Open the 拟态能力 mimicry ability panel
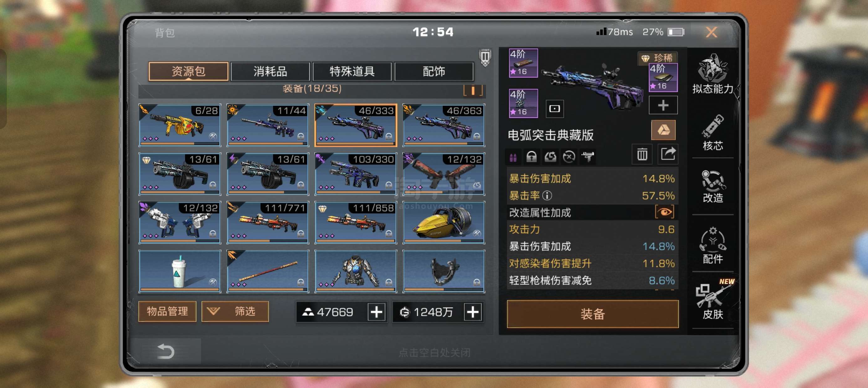 [x=713, y=74]
